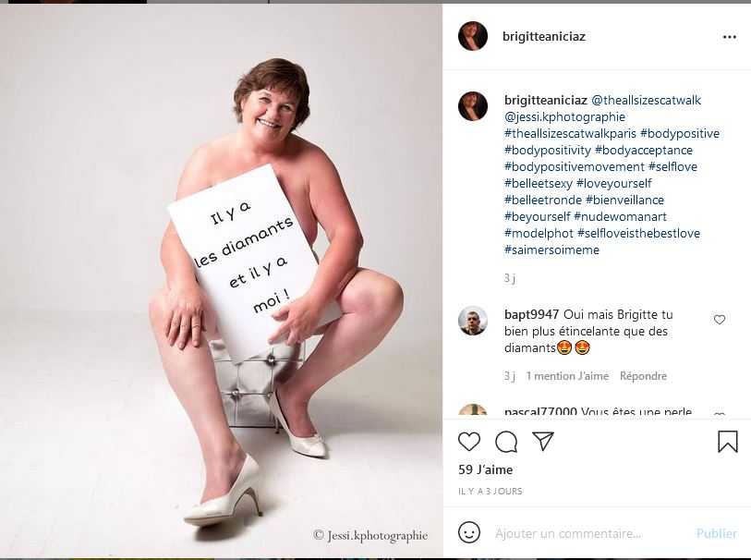Click Répondre under bapt9947's comment
The image size is (751, 560).
pos(643,376)
